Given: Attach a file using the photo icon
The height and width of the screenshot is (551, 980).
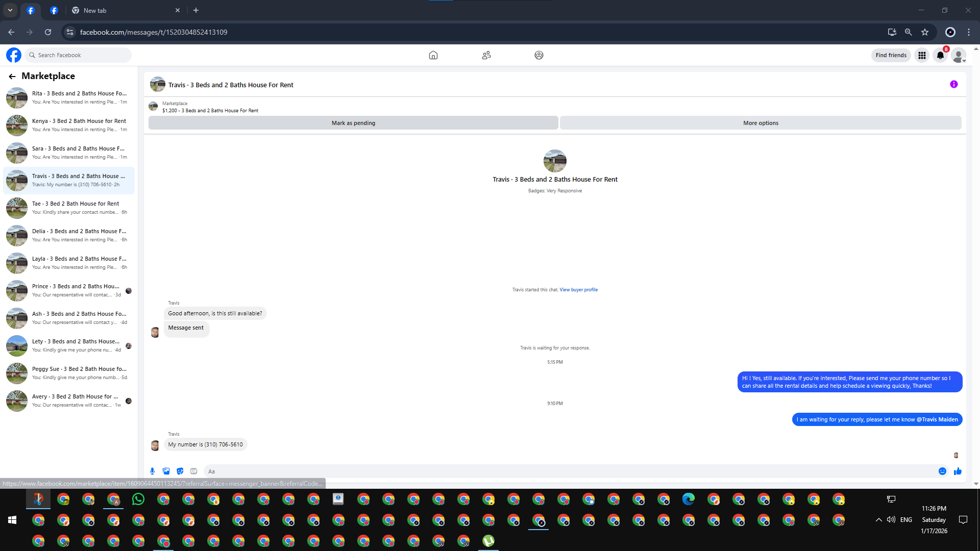Looking at the screenshot, I should click(x=166, y=471).
